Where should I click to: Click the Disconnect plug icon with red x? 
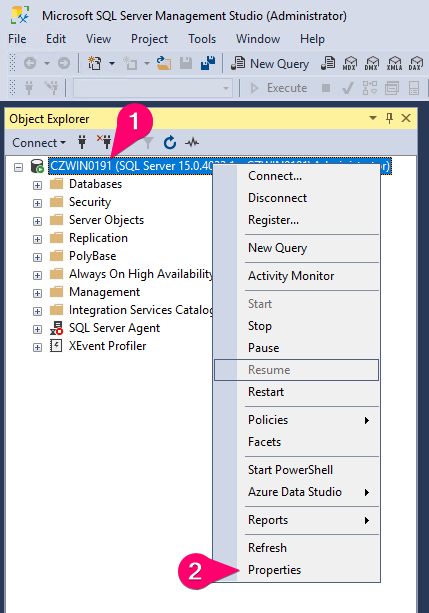click(104, 142)
